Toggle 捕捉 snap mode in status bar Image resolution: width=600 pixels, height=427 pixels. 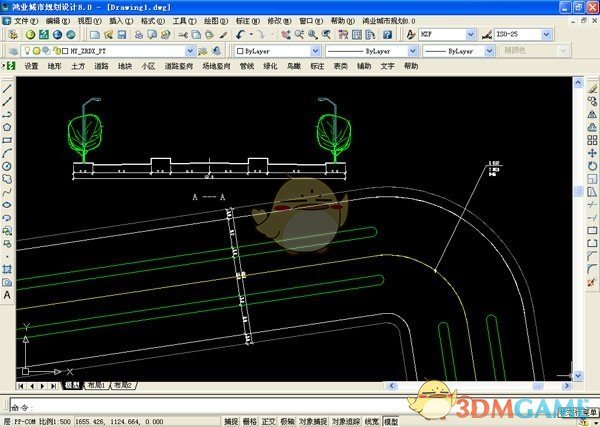point(231,422)
